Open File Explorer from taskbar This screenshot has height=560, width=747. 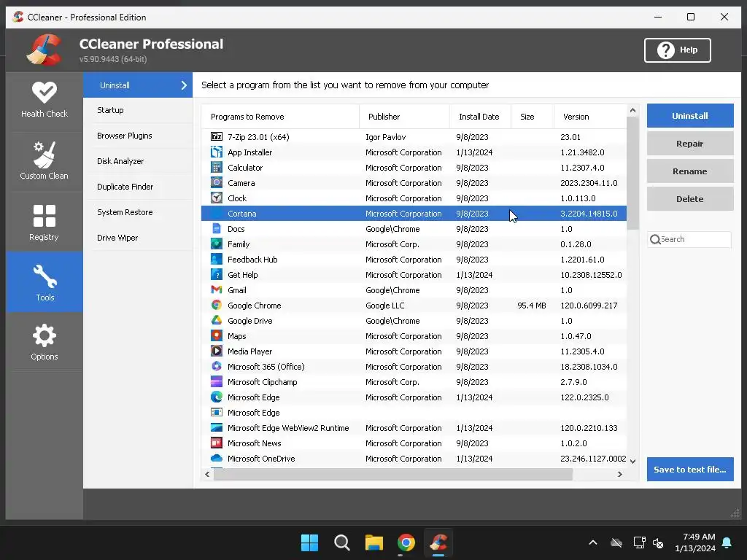374,542
